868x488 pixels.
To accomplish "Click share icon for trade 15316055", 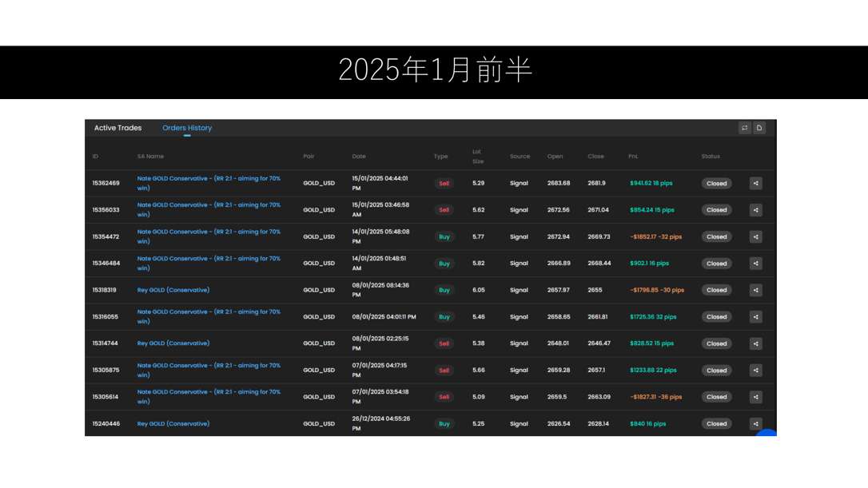I will 755,317.
